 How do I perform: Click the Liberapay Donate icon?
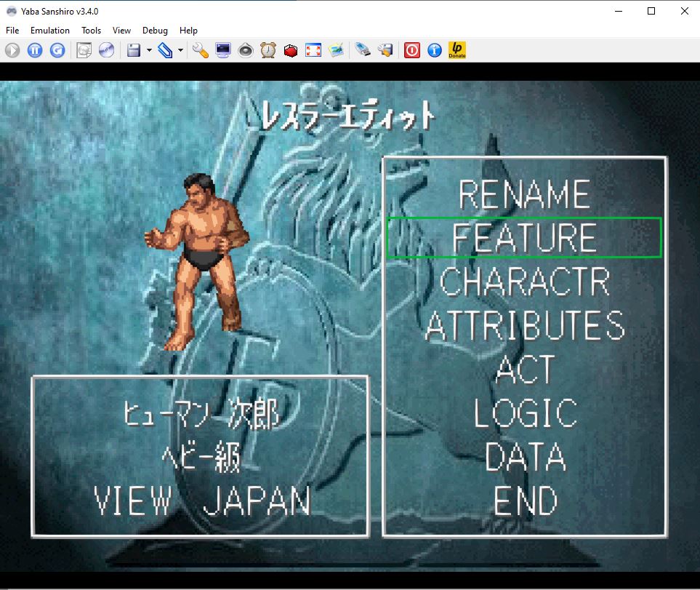[x=457, y=50]
